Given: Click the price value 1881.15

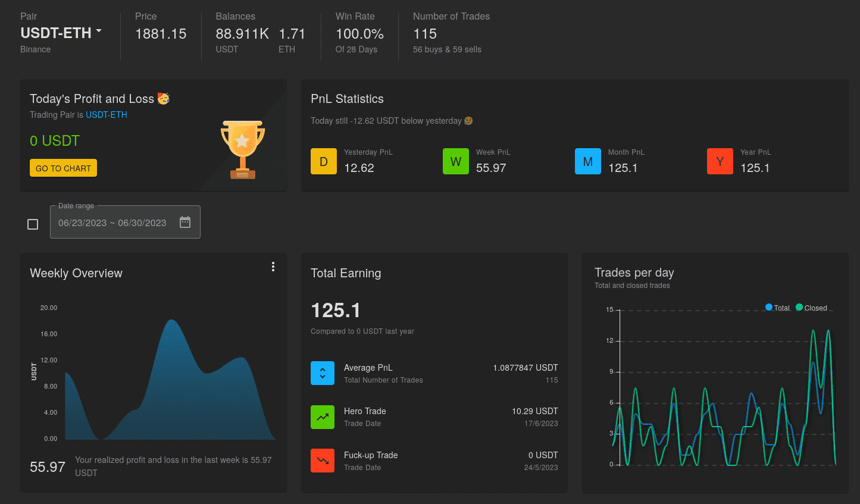Looking at the screenshot, I should pyautogui.click(x=161, y=34).
